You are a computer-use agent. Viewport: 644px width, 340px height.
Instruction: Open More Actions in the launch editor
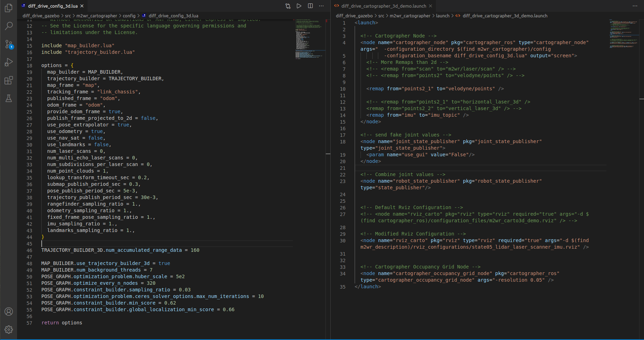click(635, 6)
